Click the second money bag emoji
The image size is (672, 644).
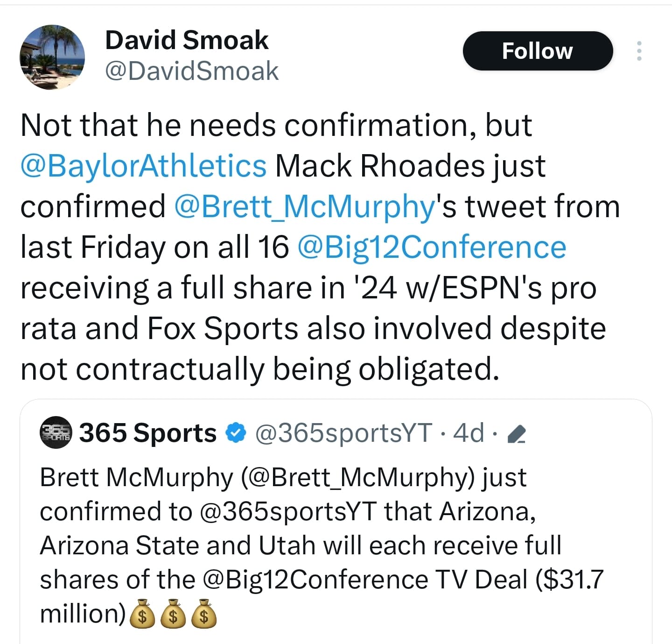(x=173, y=613)
